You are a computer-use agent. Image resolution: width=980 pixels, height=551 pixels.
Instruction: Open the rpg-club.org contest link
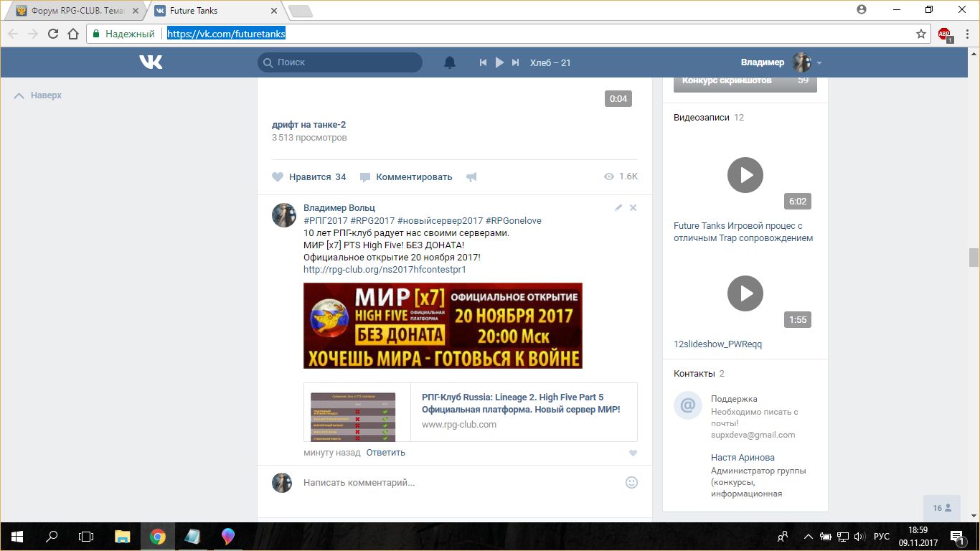385,270
